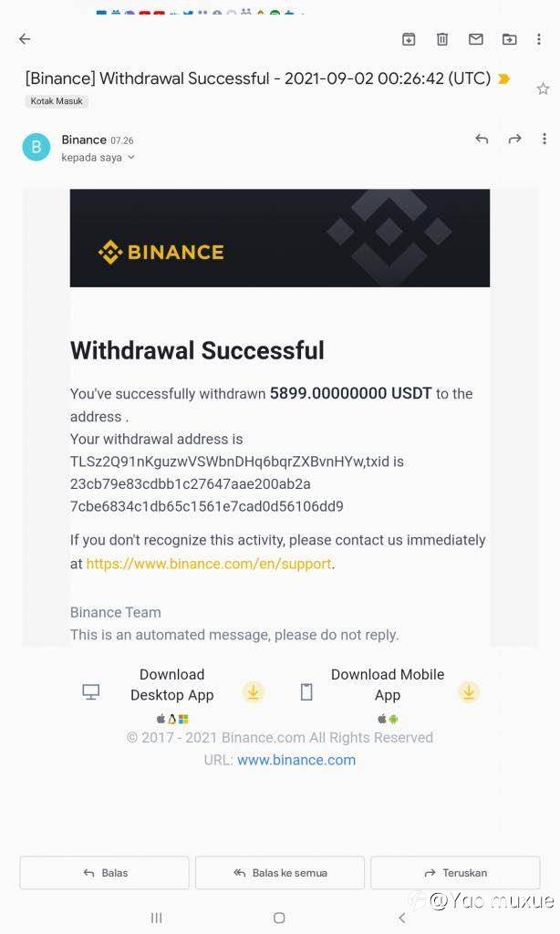Toggle yellow importance marker beside subject

pos(504,78)
